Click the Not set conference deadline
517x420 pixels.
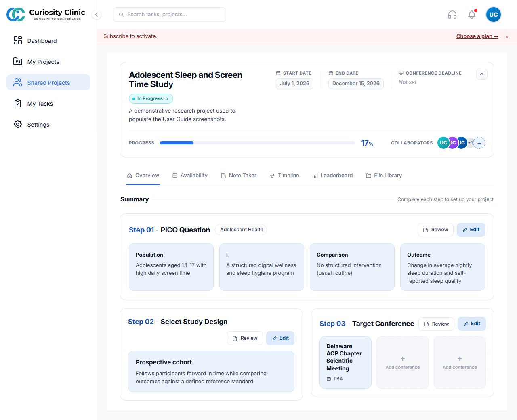[407, 82]
